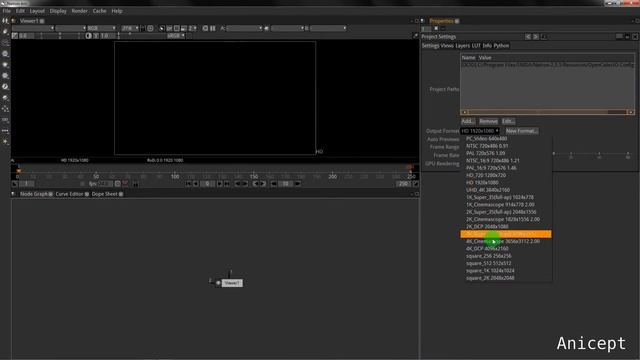This screenshot has width=640, height=360.
Task: Open the File menu
Action: pyautogui.click(x=7, y=11)
